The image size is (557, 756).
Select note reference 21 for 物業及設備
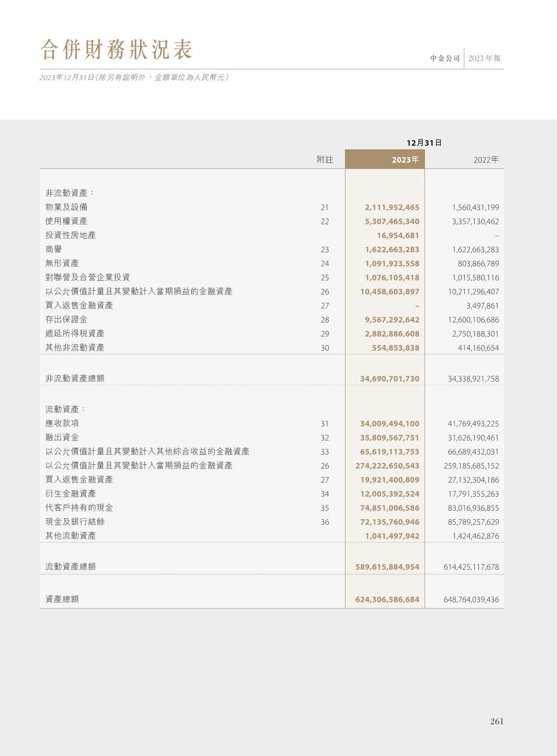pos(325,207)
